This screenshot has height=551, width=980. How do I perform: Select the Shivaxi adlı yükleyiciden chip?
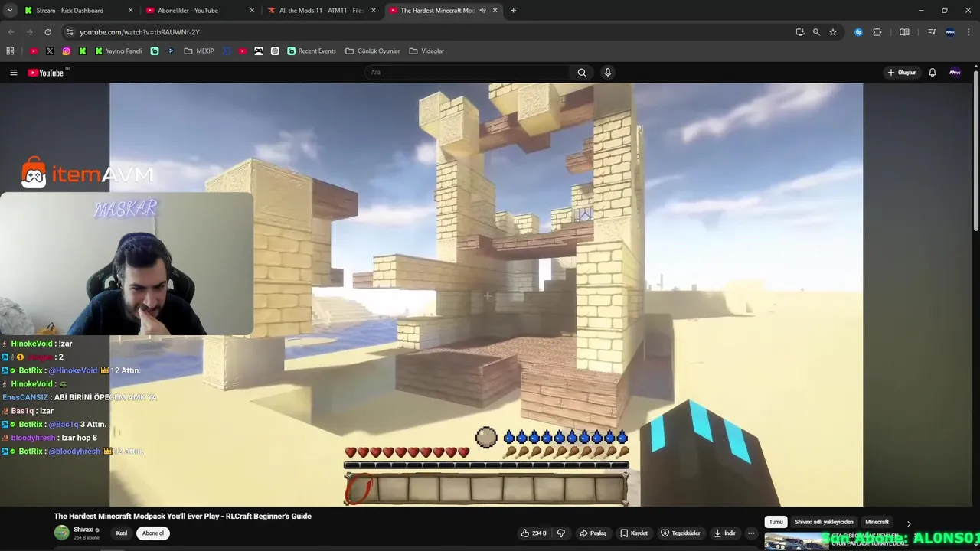point(824,522)
